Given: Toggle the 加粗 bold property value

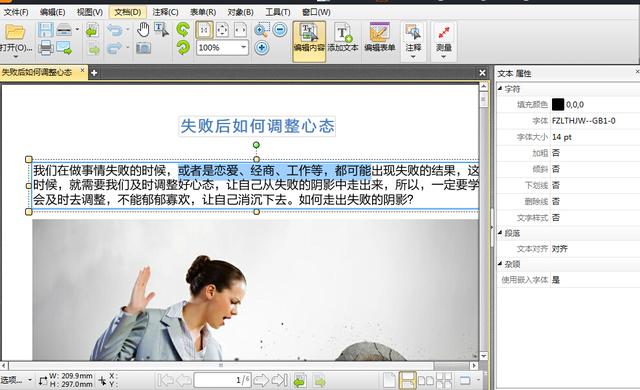Looking at the screenshot, I should point(556,153).
